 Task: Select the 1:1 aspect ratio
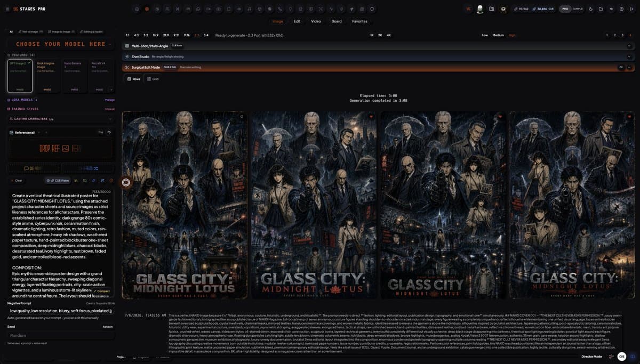[x=128, y=35]
